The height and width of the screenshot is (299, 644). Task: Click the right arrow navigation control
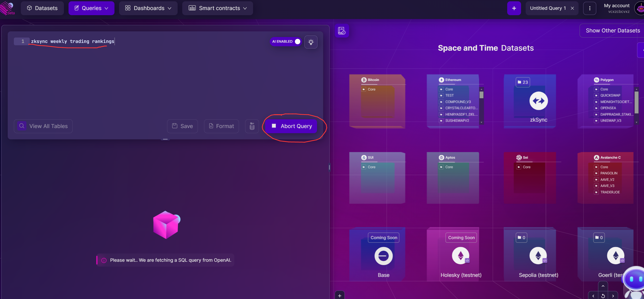[x=613, y=296]
